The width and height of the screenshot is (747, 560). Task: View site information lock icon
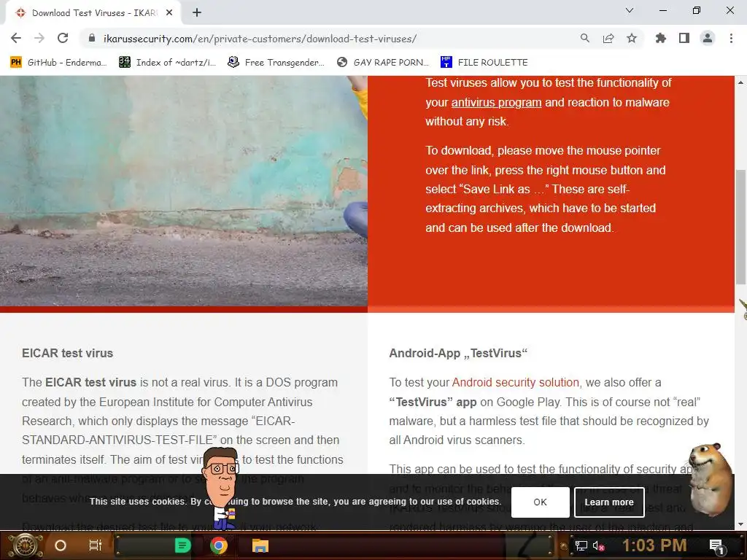coord(91,38)
